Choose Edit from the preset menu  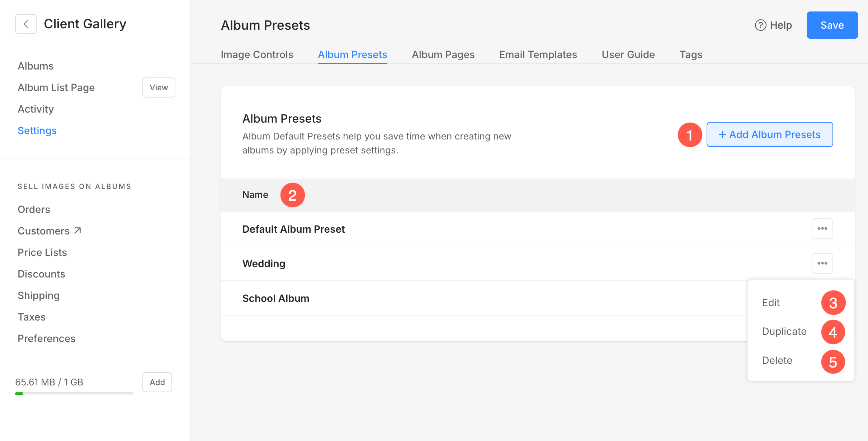771,303
